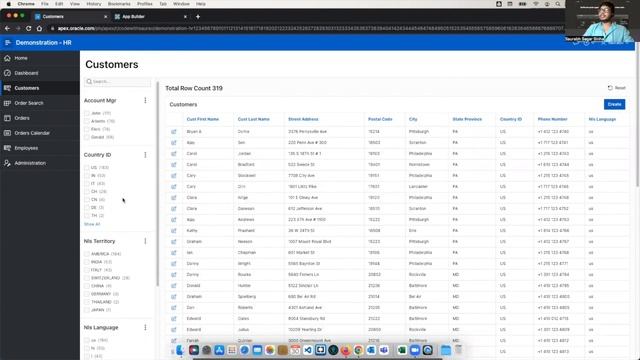Image resolution: width=640 pixels, height=360 pixels.
Task: Edit the row with 7708 City Ave
Action: coord(173,176)
